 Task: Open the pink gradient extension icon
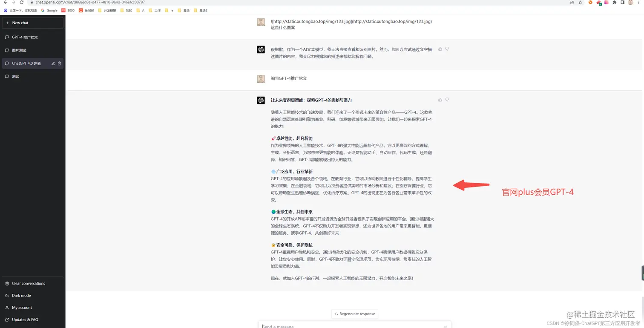(x=607, y=2)
